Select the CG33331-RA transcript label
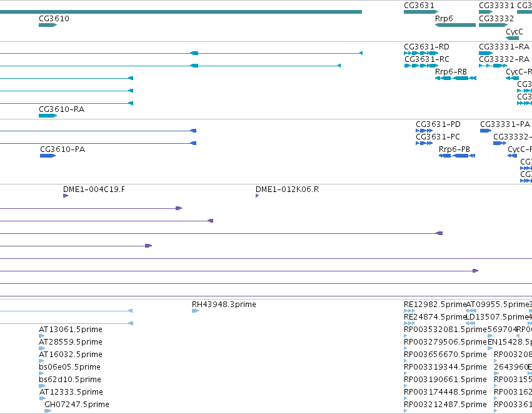This screenshot has height=414, width=532. pos(504,47)
